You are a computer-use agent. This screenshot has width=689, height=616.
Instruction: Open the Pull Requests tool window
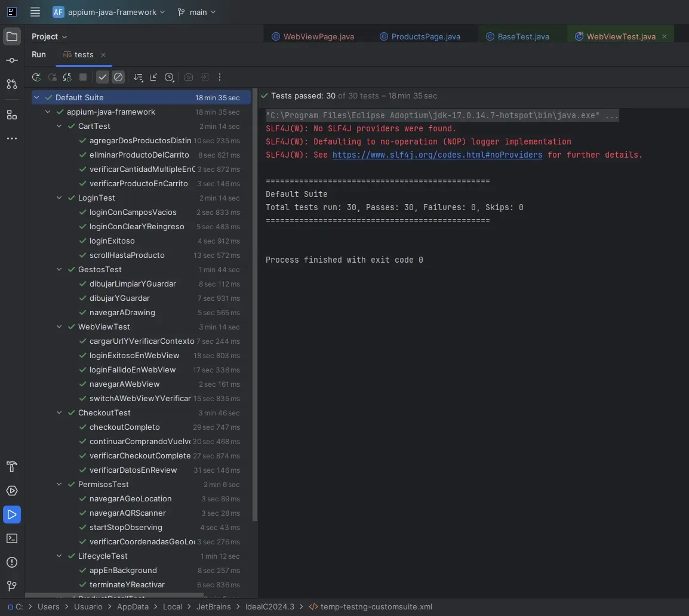(x=12, y=84)
